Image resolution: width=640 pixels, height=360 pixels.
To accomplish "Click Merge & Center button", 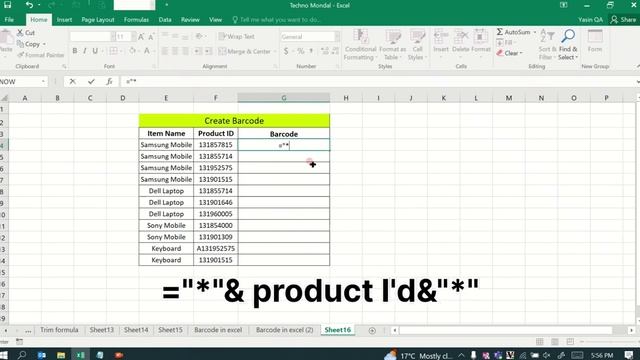I will click(x=244, y=51).
